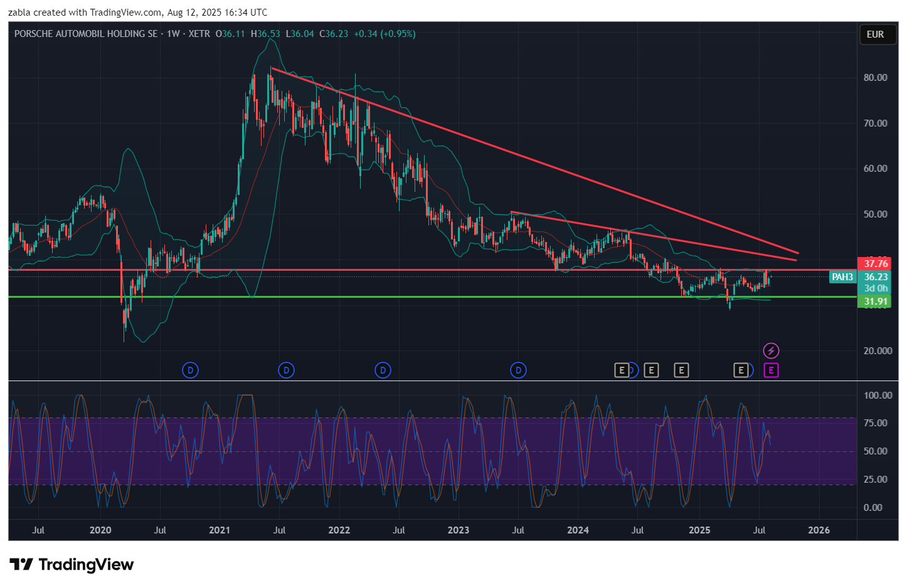
Task: Click the current price 36.23 label
Action: (x=874, y=277)
